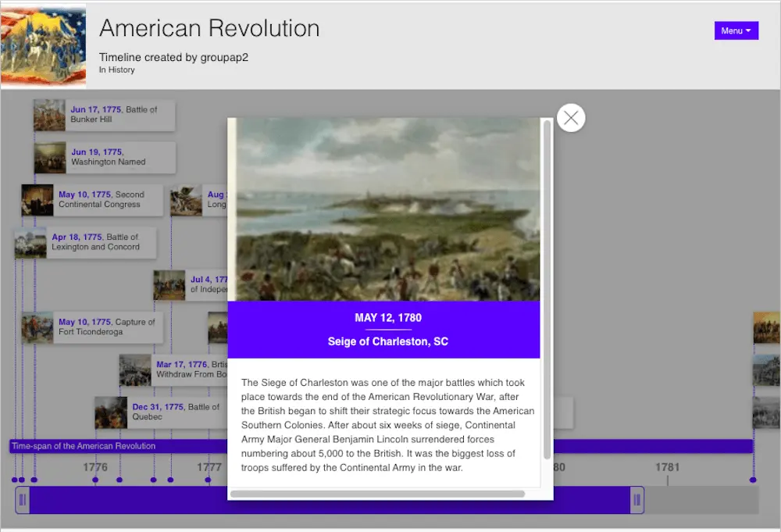Click the Lexington and Concord thumbnail
Viewport: 781px width, 532px height.
point(30,243)
